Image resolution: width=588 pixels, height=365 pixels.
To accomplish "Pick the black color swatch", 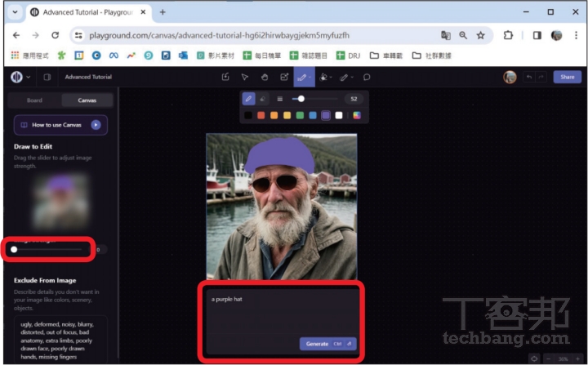I will click(248, 115).
